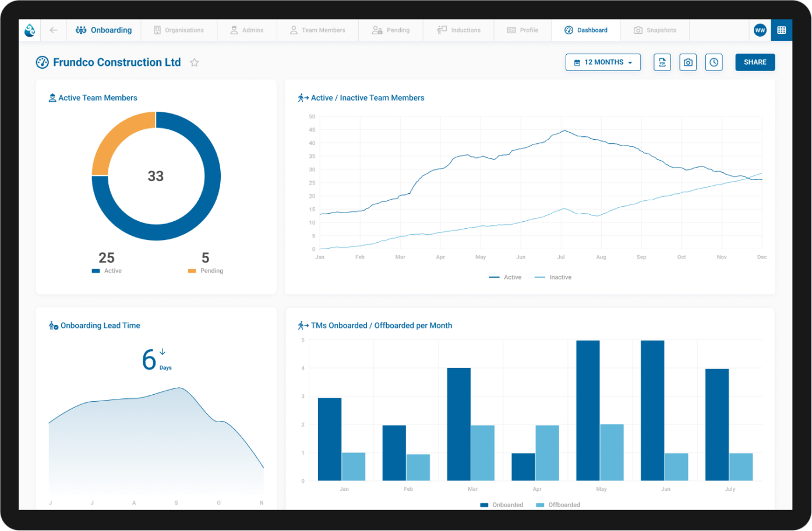812x531 pixels.
Task: Open the apps grid icon top right
Action: pyautogui.click(x=781, y=30)
